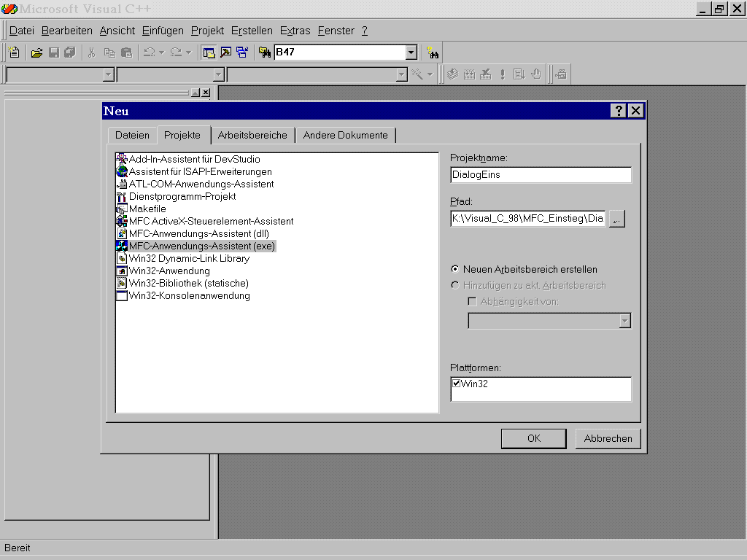Click the Save diskette icon
This screenshot has height=560, width=747.
(x=54, y=52)
